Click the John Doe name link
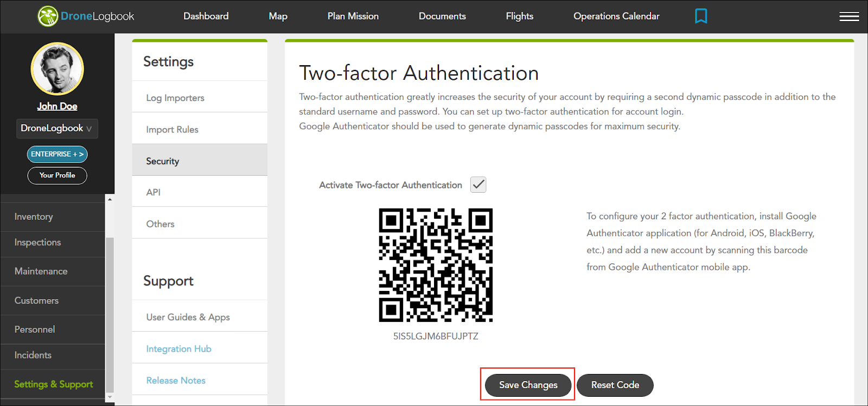Viewport: 868px width, 406px height. (58, 106)
